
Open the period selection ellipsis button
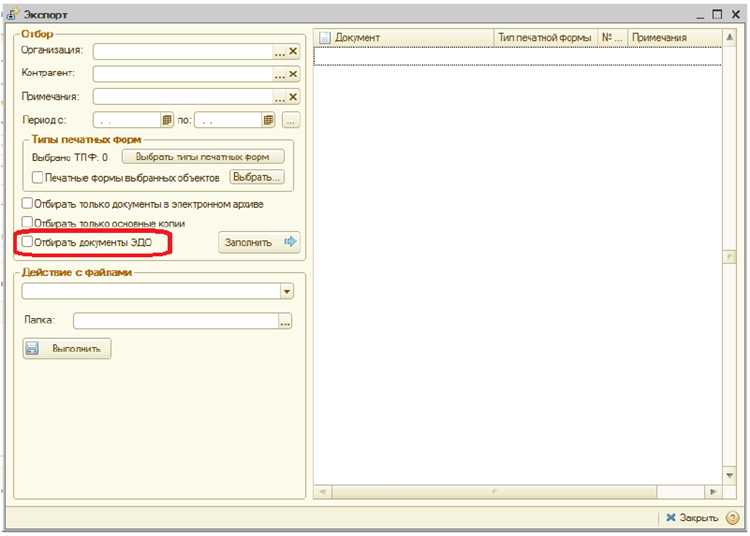click(x=291, y=120)
